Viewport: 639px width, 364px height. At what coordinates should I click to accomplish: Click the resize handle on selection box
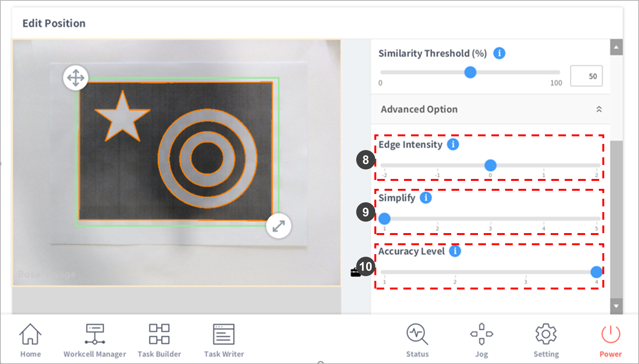tap(279, 226)
